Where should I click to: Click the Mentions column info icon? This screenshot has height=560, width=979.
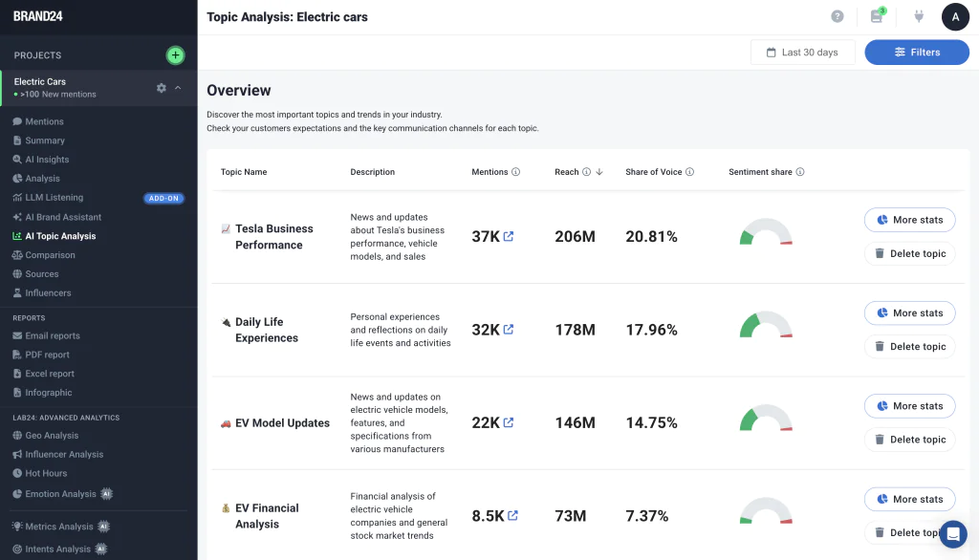(516, 172)
